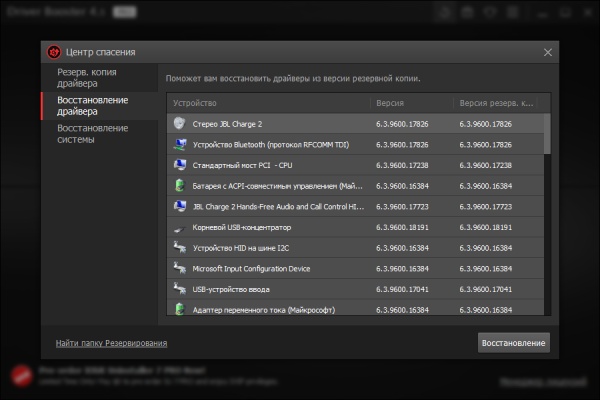Click version 6.3.9600.17238 in Версия column
Viewport: 600px width, 400px height.
(402, 165)
